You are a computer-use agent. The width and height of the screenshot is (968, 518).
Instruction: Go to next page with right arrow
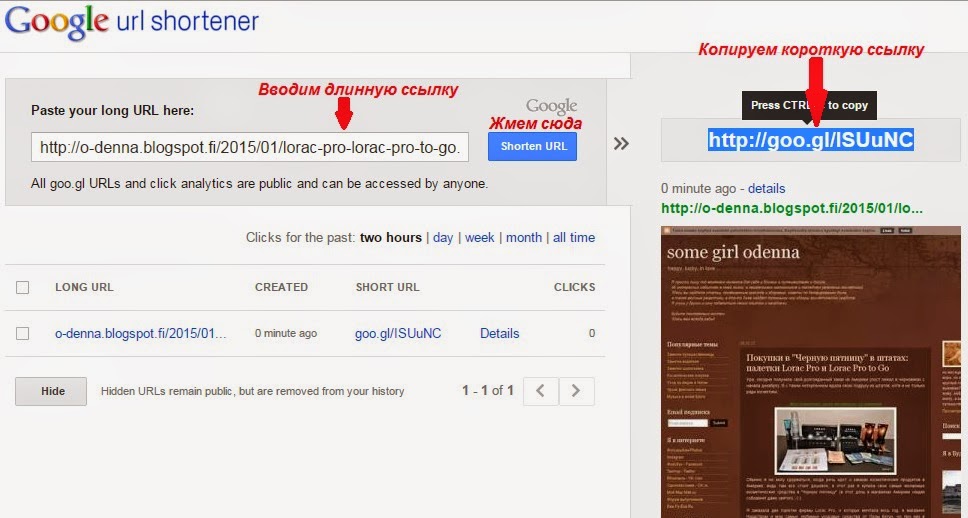pyautogui.click(x=576, y=391)
